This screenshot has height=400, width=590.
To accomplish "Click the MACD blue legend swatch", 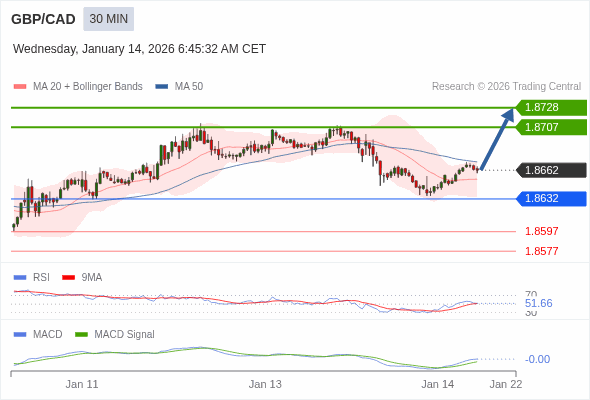I will [20, 335].
